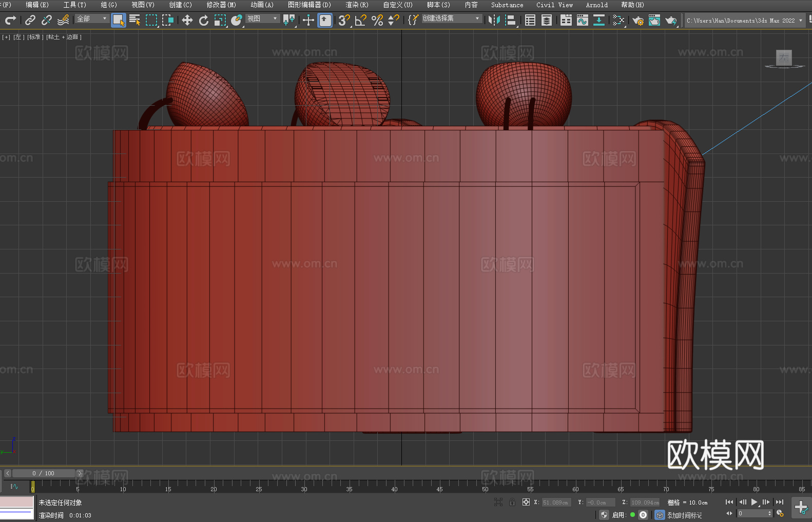This screenshot has height=522, width=812.
Task: Open the '创建选择集' named selection dropdown
Action: (452, 18)
